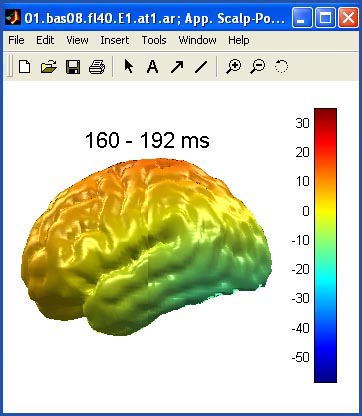Open the File menu
This screenshot has width=362, height=416.
tap(16, 40)
